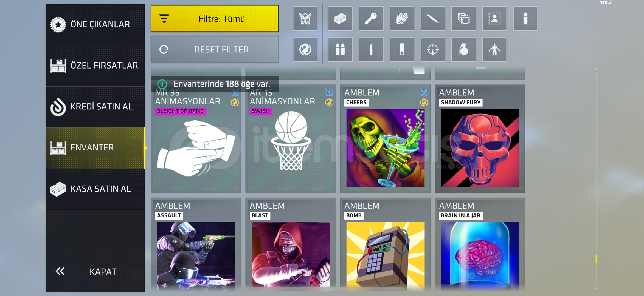644x296 pixels.
Task: Click the yellow inventory scrollbar handle
Action: click(596, 259)
